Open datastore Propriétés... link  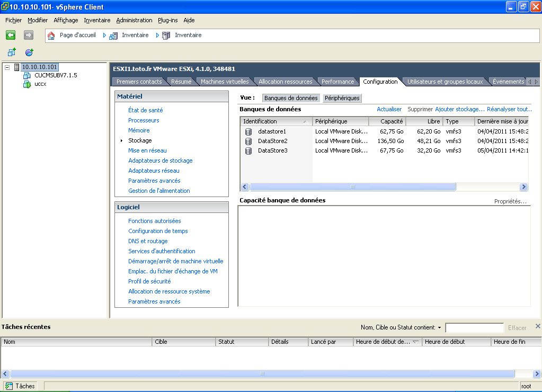510,201
